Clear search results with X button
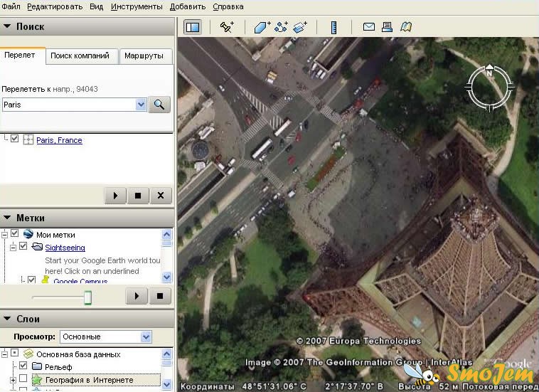539x392 pixels. [161, 196]
